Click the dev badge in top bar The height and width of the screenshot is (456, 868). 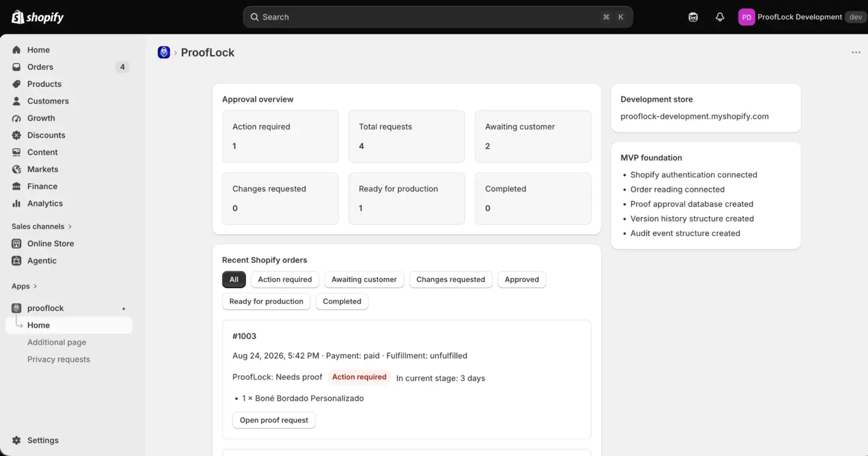coord(856,17)
